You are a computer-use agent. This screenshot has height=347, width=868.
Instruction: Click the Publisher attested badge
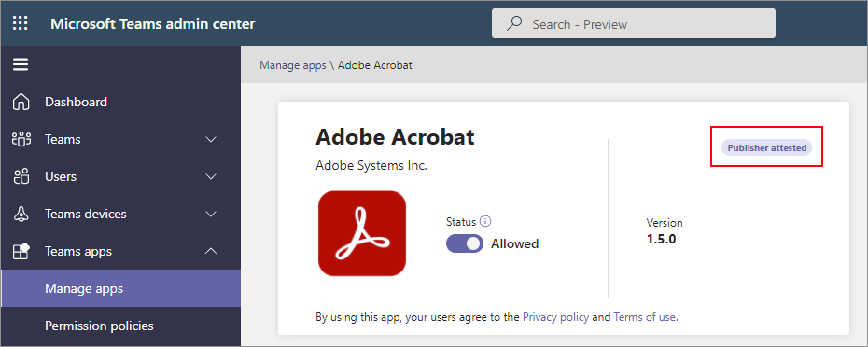pyautogui.click(x=766, y=147)
